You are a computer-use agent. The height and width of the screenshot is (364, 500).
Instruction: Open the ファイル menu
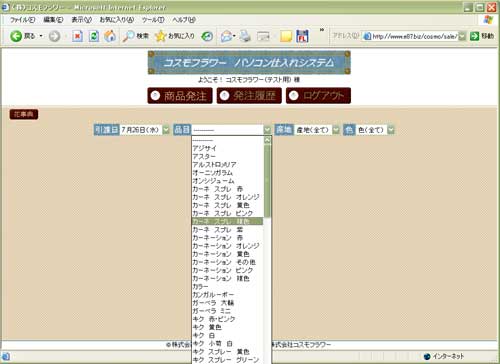22,20
